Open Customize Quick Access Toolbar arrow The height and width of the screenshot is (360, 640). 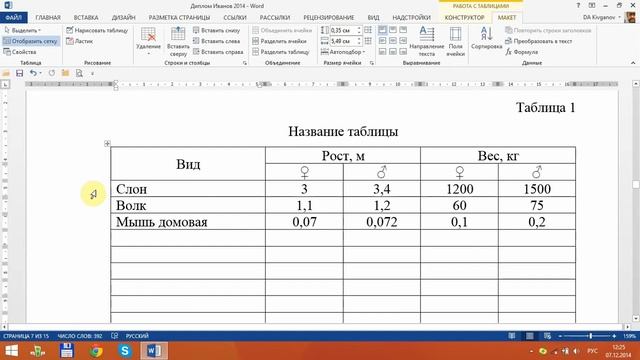(93, 73)
